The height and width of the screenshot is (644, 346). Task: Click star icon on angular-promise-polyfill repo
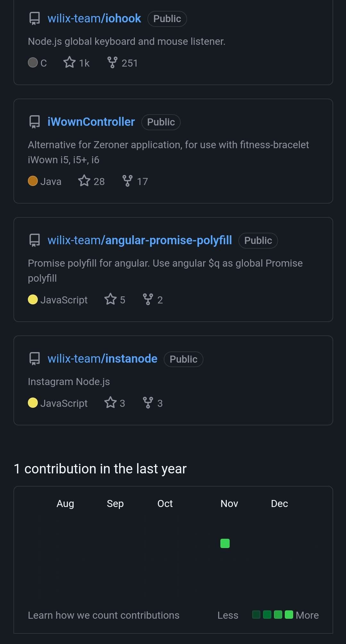click(x=111, y=299)
